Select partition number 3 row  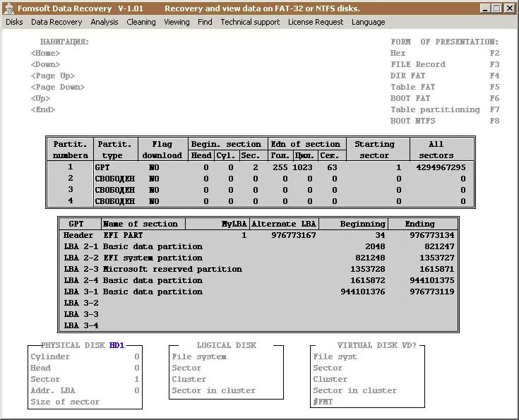pos(261,190)
